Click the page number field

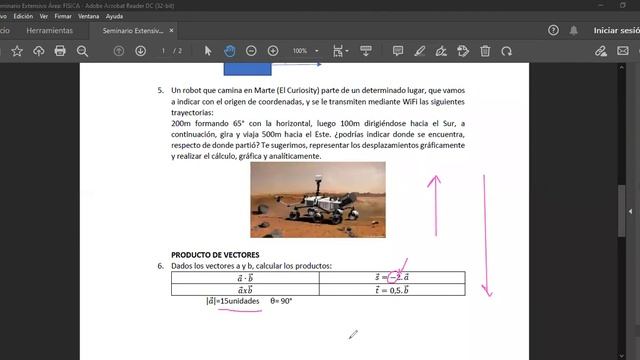[163, 51]
